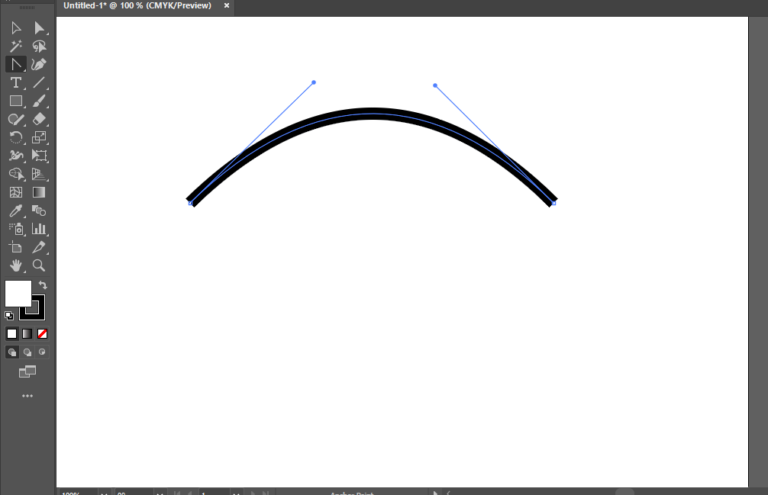Click the right end anchor point of curve
The height and width of the screenshot is (495, 768).
553,203
